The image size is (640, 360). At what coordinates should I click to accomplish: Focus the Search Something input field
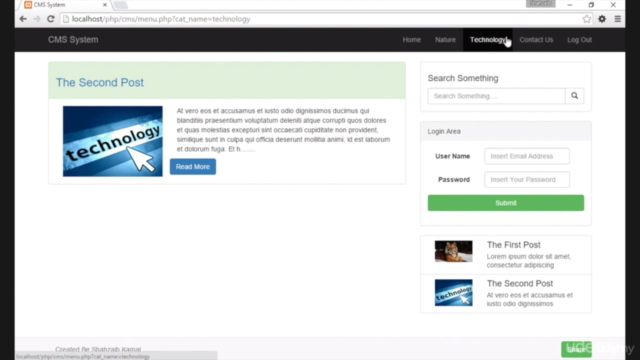click(496, 96)
